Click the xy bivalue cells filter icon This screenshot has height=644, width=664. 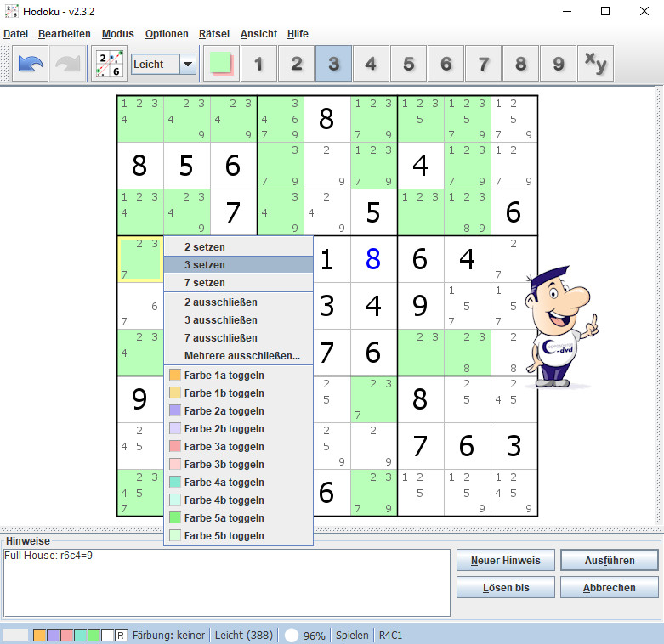coord(595,65)
